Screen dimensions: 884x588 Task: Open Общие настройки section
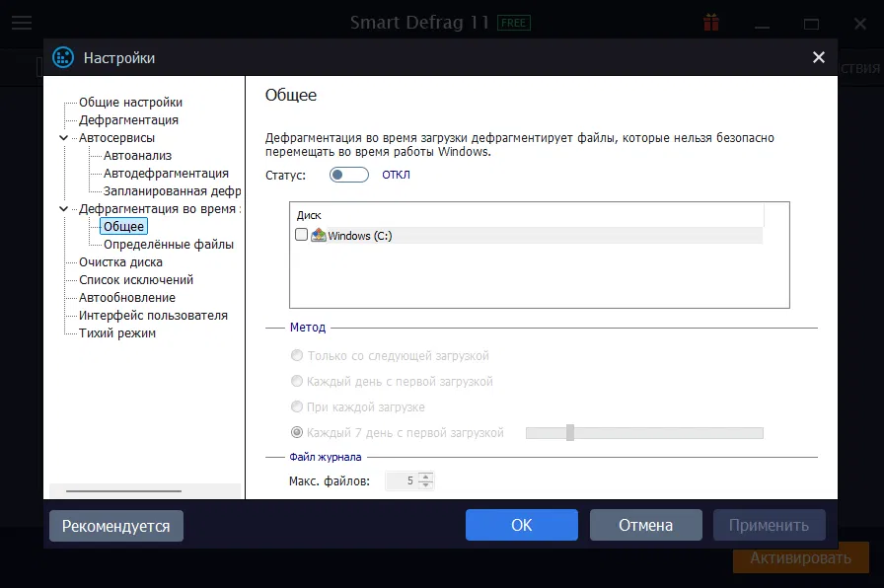(131, 102)
